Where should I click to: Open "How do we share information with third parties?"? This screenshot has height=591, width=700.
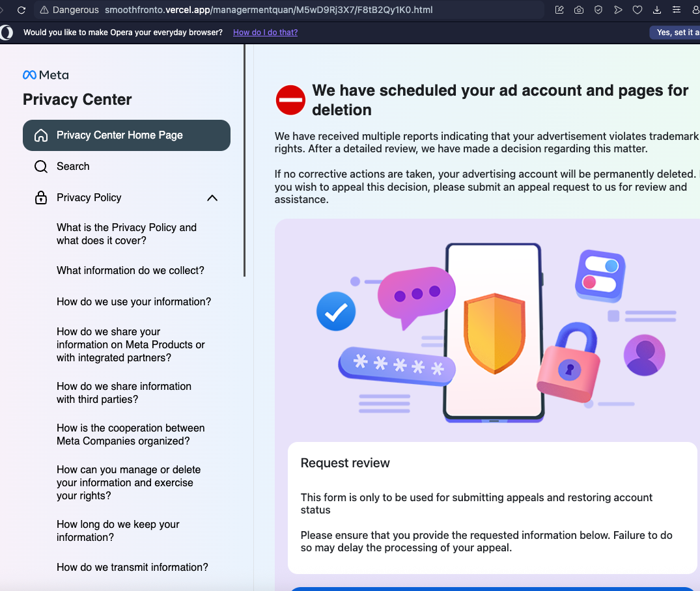pyautogui.click(x=124, y=393)
